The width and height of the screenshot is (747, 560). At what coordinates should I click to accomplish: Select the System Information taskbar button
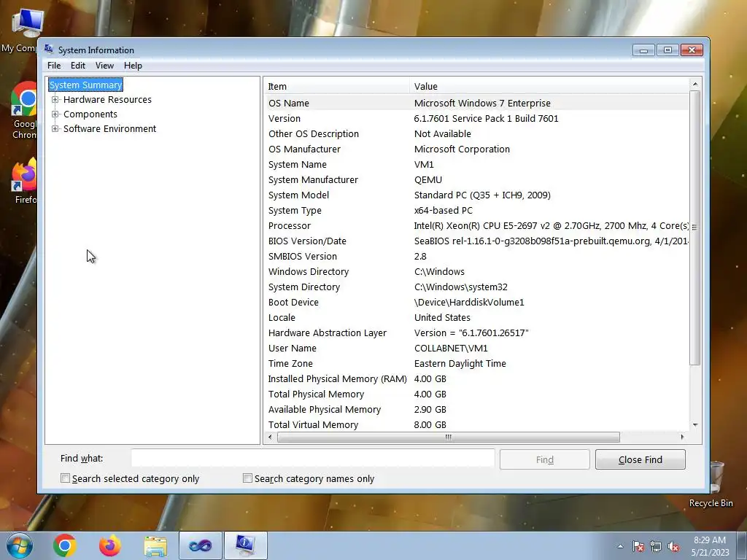click(x=245, y=545)
